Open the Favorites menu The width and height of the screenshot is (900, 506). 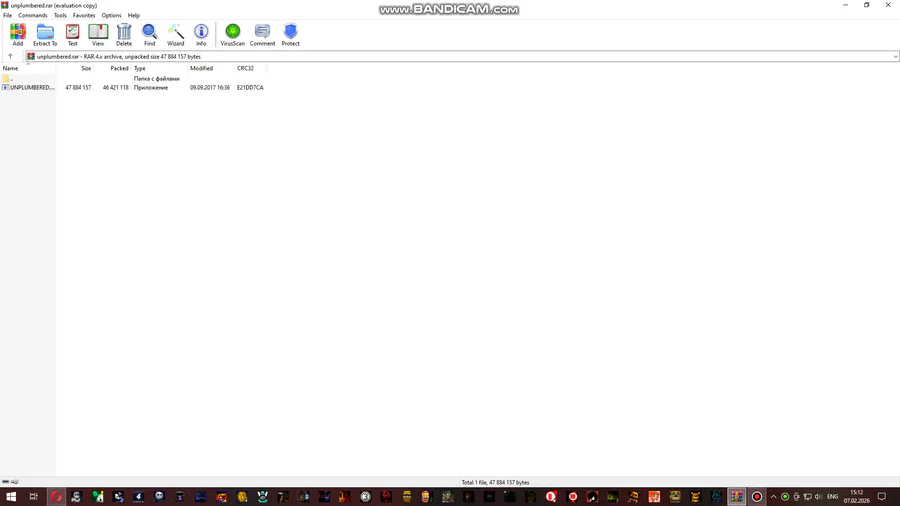[x=84, y=15]
